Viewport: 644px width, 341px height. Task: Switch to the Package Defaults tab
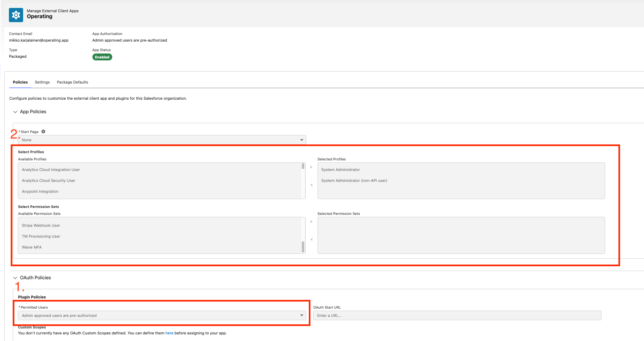tap(72, 82)
